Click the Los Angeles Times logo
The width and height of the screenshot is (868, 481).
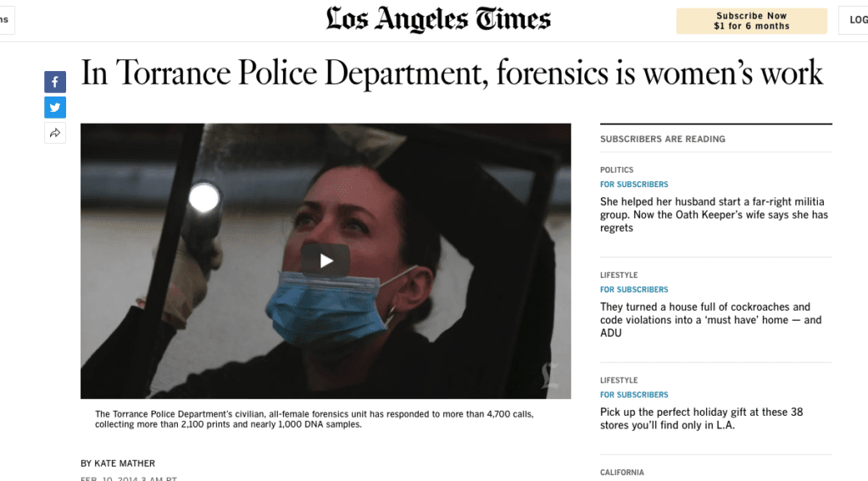[x=438, y=19]
